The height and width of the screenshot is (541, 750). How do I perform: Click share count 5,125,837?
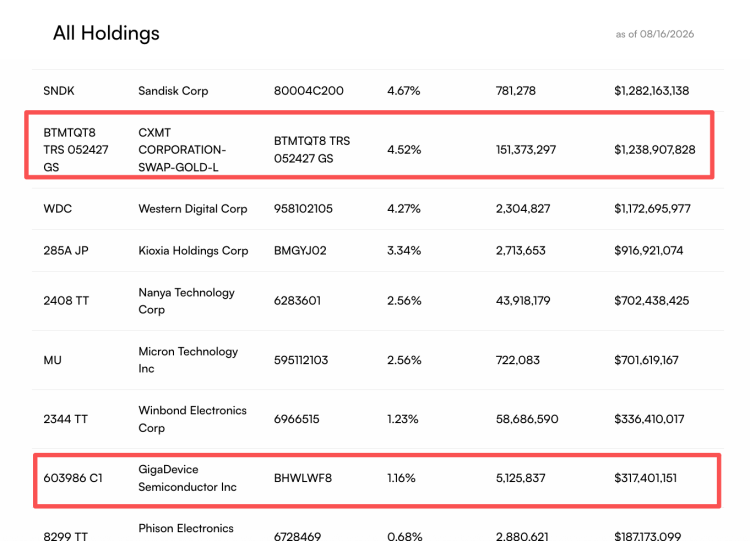[x=520, y=478]
